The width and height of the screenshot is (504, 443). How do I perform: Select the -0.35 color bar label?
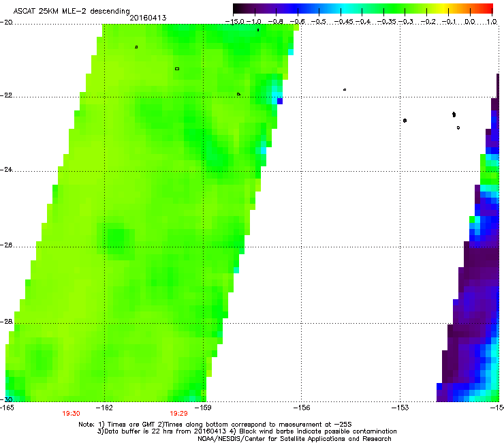[386, 22]
